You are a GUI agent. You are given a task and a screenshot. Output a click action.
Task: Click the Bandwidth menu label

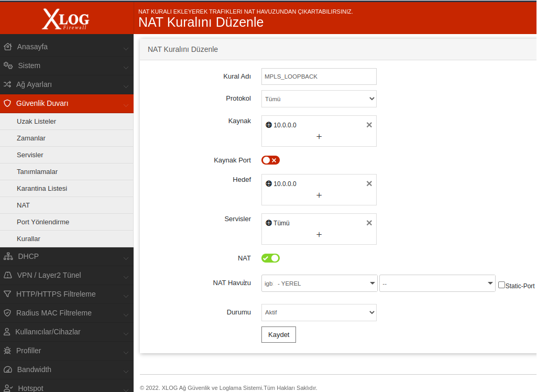34,369
